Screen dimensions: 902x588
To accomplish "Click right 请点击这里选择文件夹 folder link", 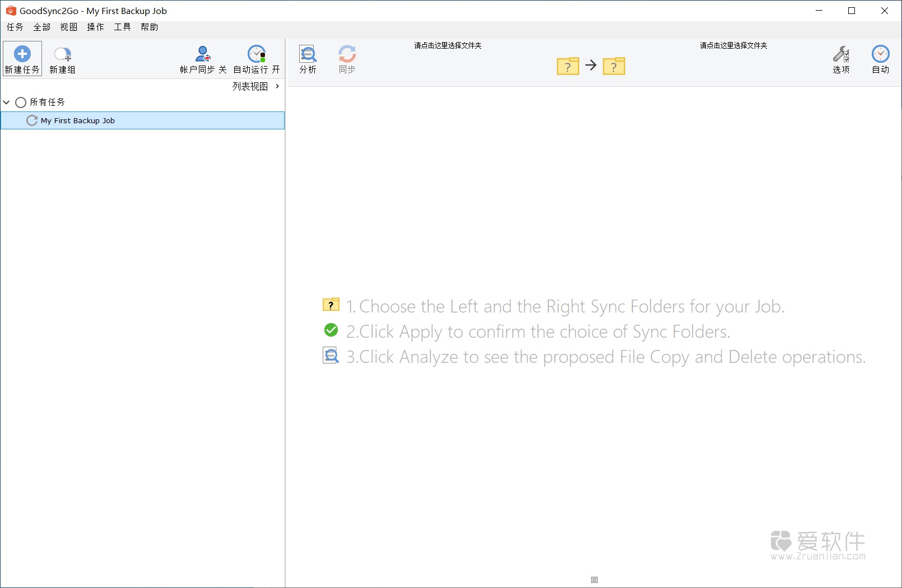I will pyautogui.click(x=734, y=46).
